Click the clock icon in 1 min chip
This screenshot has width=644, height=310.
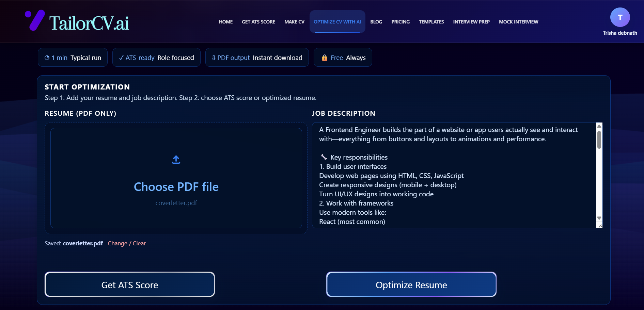[x=47, y=58]
